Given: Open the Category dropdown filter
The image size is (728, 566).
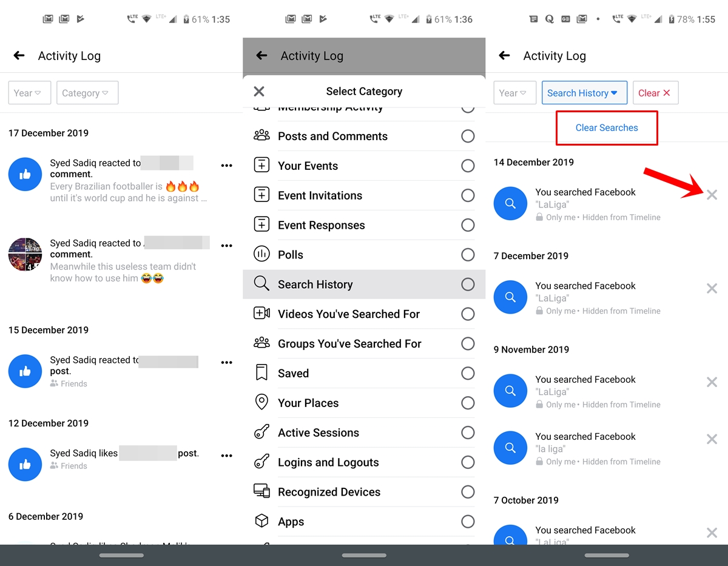Looking at the screenshot, I should (87, 93).
